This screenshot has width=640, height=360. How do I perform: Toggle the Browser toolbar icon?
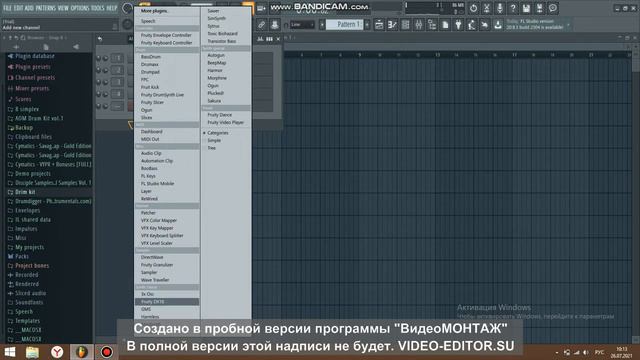(x=432, y=24)
